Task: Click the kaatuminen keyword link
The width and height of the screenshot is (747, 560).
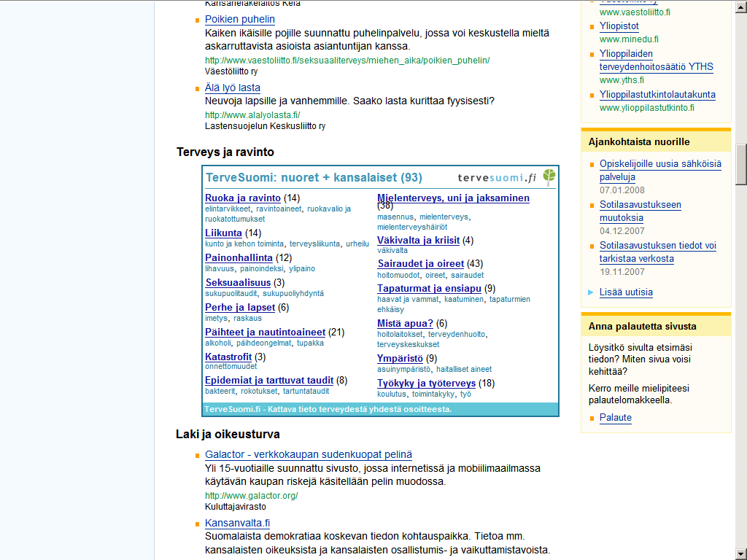Action: pyautogui.click(x=464, y=300)
